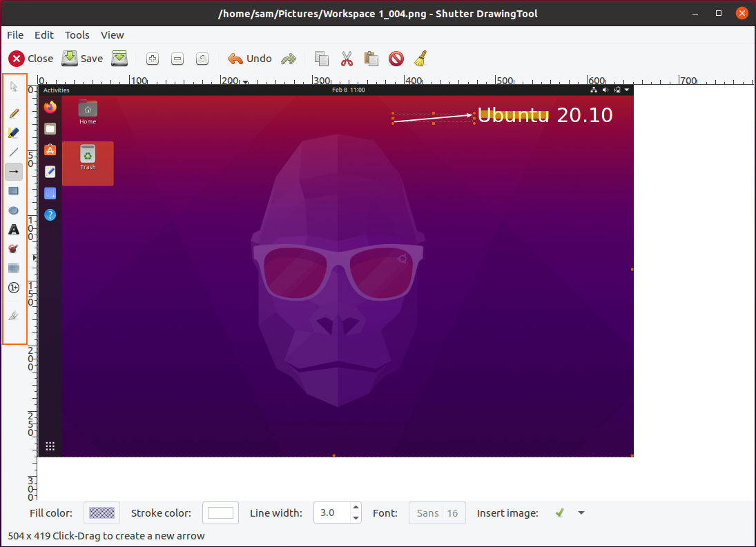Click the "Font:" label
Image resolution: width=756 pixels, height=547 pixels.
385,513
